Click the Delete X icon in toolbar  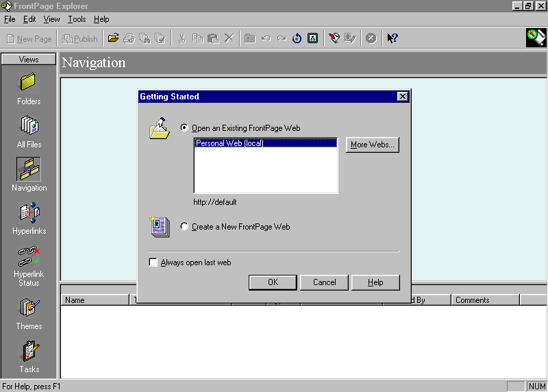(x=229, y=38)
